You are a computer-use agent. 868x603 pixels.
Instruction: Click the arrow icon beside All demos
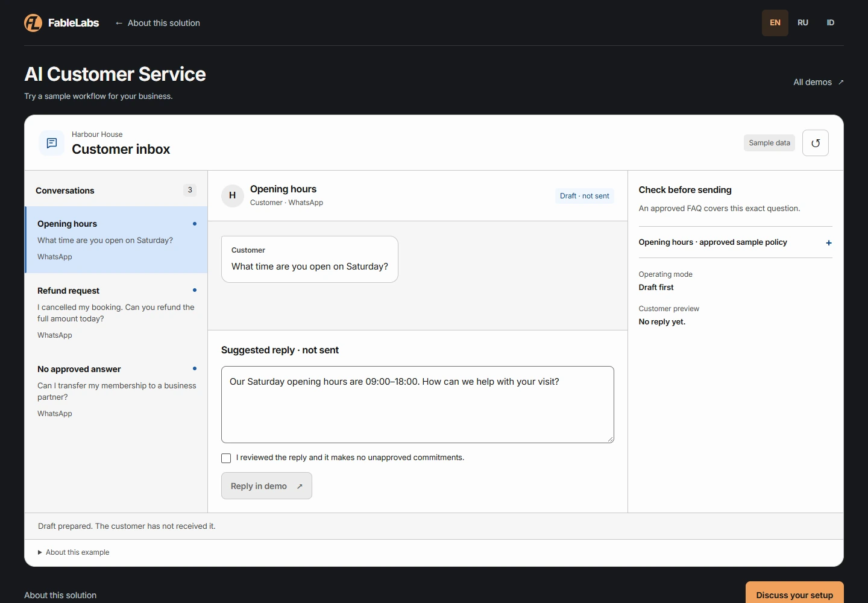pos(841,82)
